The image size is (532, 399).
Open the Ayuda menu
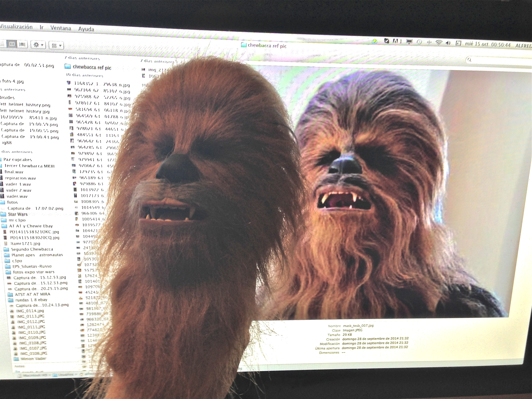coord(86,29)
